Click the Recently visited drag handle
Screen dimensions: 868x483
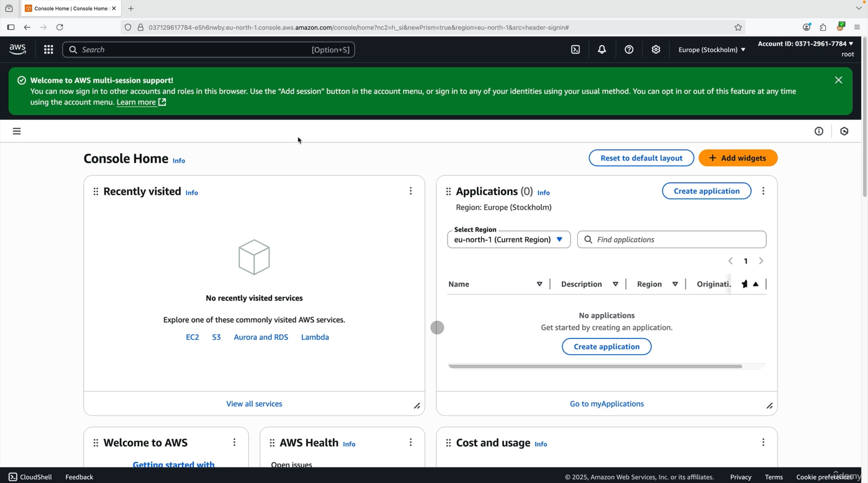pos(96,191)
